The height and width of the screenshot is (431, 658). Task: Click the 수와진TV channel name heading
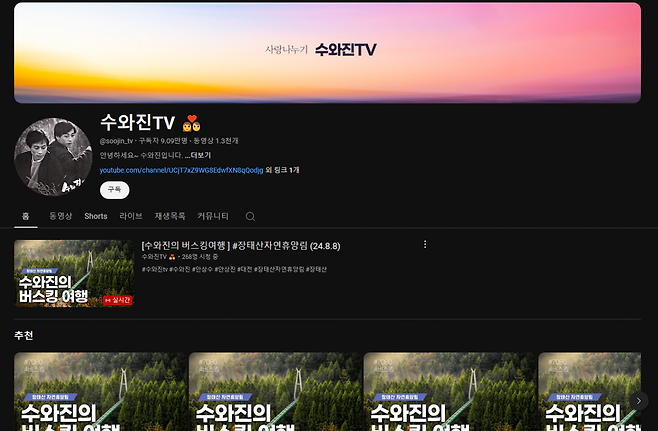pos(137,123)
